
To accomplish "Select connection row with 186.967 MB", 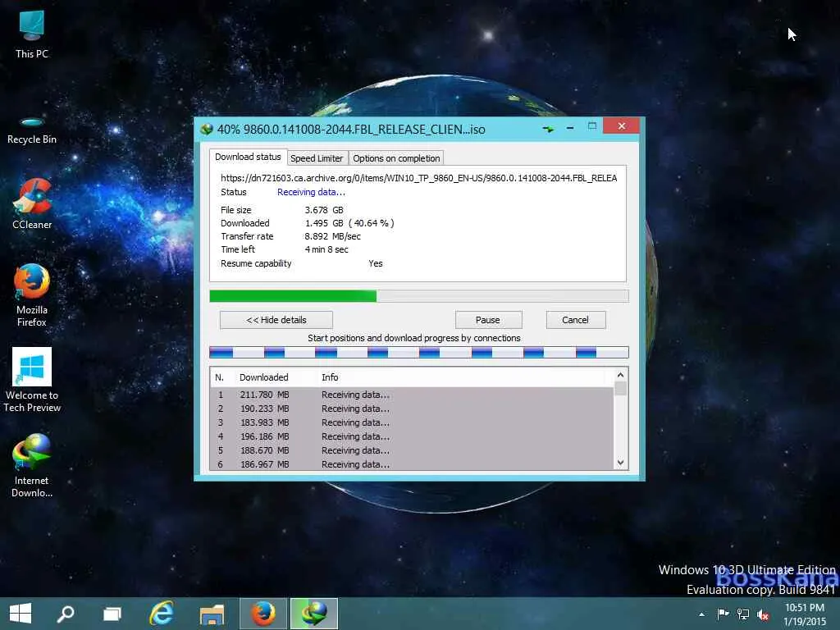I will pyautogui.click(x=412, y=464).
